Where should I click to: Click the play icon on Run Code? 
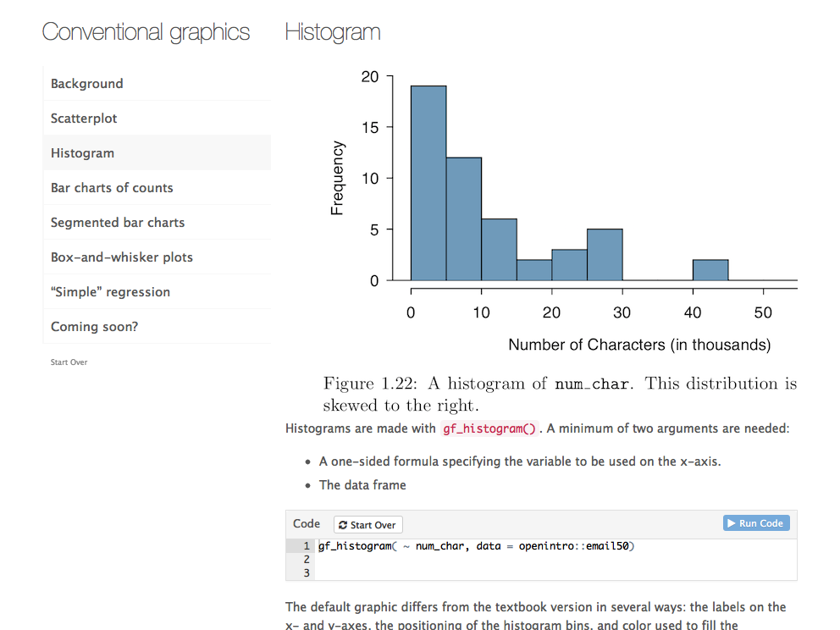[731, 523]
